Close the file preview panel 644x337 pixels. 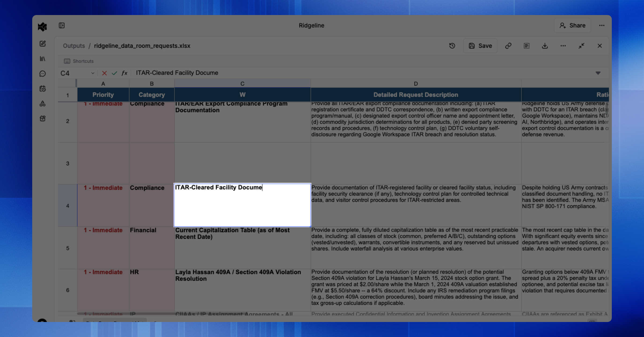coord(600,46)
